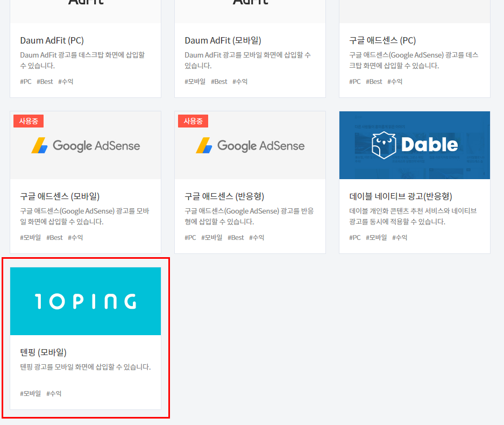Click the 사용중 badge on 구글 애드센스 (모바일)

pyautogui.click(x=29, y=121)
